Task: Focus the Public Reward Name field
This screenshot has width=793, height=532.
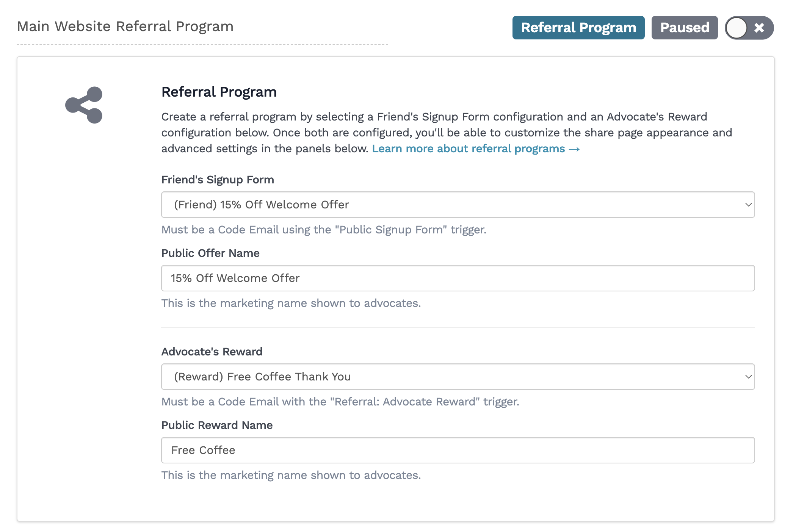Action: [x=458, y=450]
